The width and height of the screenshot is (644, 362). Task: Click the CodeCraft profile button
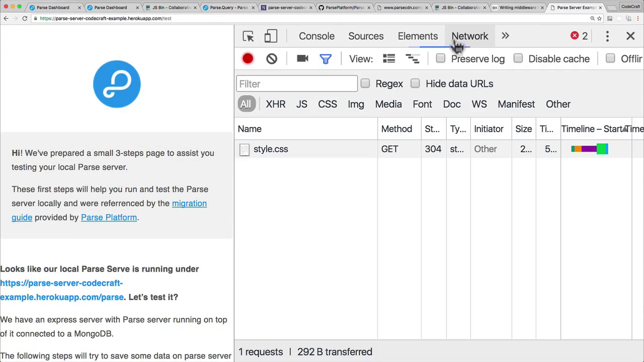(630, 7)
